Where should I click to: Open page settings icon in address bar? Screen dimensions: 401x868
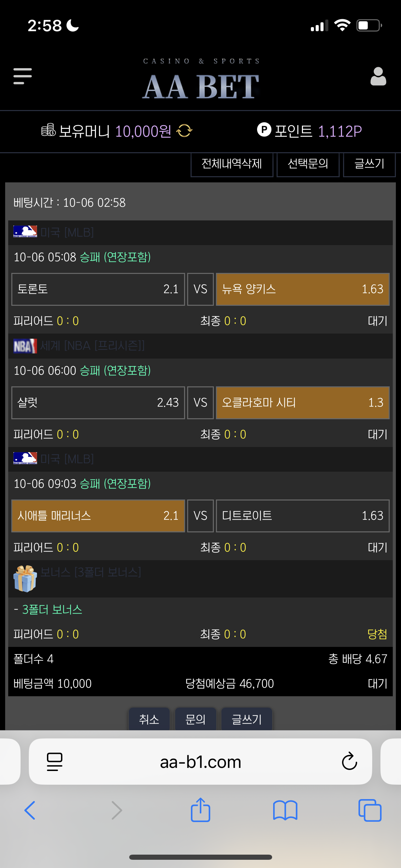pos(54,761)
